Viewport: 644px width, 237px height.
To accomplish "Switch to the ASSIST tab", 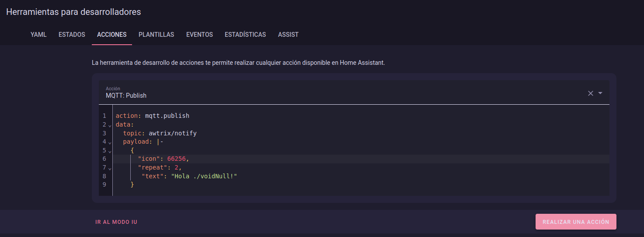I will point(288,35).
